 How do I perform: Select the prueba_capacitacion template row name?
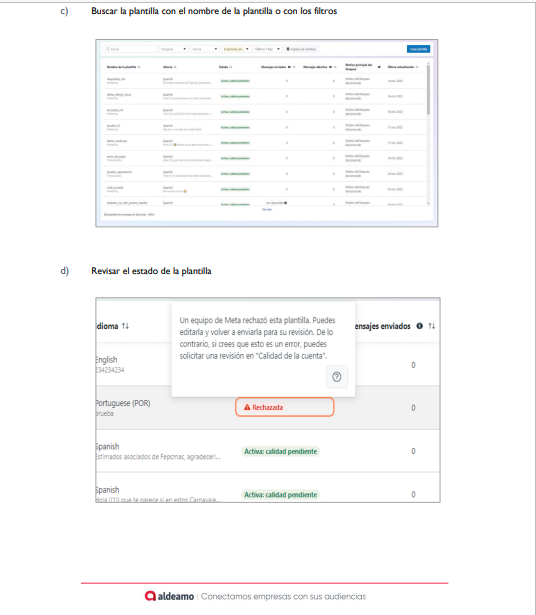(119, 172)
